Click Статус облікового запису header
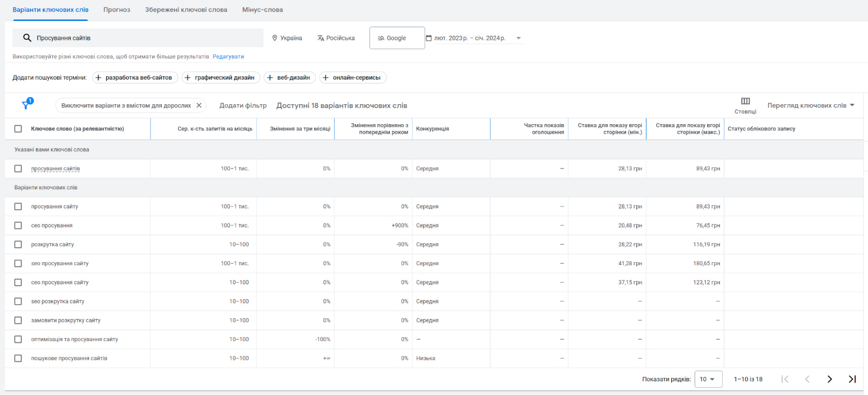Viewport: 868px width, 395px height. (x=761, y=129)
